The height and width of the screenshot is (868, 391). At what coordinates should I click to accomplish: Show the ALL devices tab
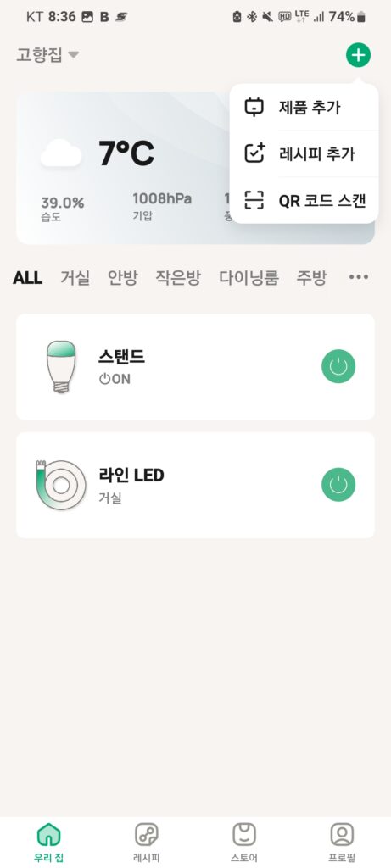(27, 277)
